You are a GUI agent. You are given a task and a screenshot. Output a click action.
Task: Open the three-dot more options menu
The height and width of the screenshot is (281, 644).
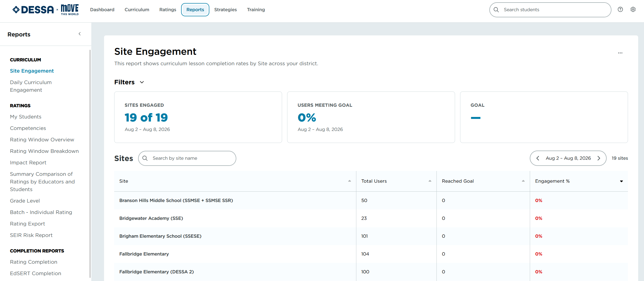620,53
